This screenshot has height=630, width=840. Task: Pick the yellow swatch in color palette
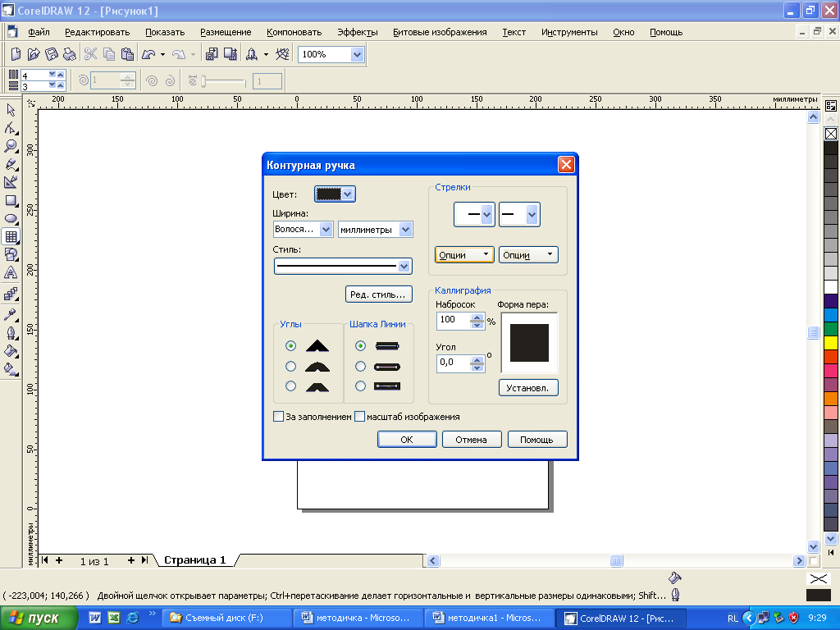(x=830, y=342)
